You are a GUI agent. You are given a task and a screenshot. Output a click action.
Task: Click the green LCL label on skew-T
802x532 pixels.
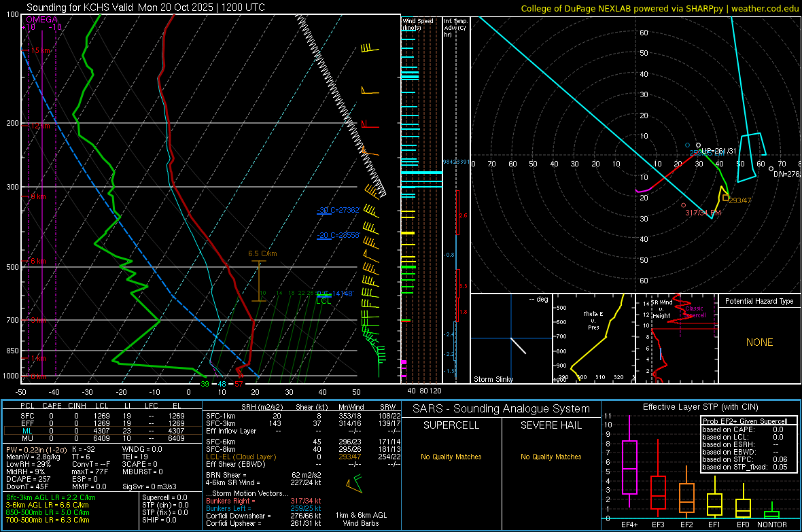click(324, 301)
